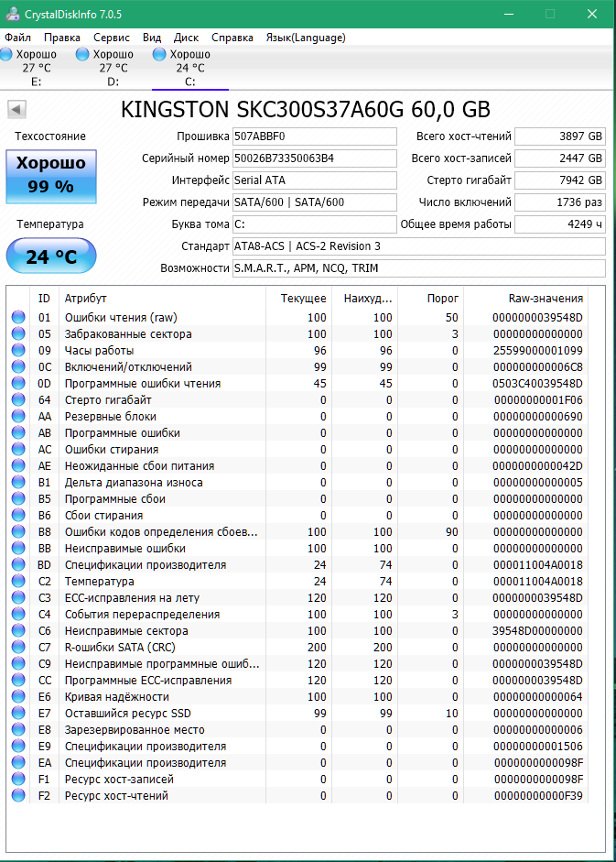
Task: Click raw value 25599000001099
Action: (x=537, y=350)
